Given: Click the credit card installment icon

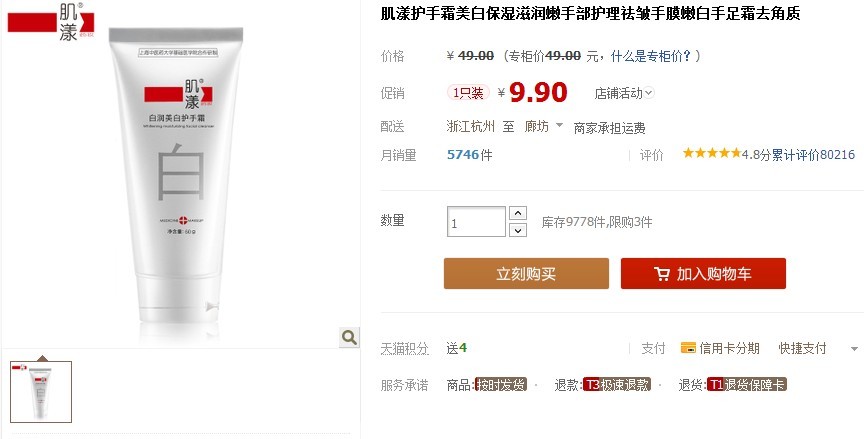Looking at the screenshot, I should 688,348.
